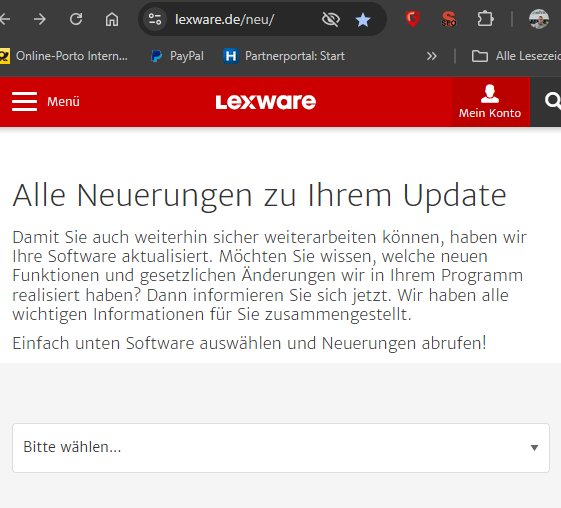
Task: Click the browser forward arrow
Action: [x=40, y=19]
